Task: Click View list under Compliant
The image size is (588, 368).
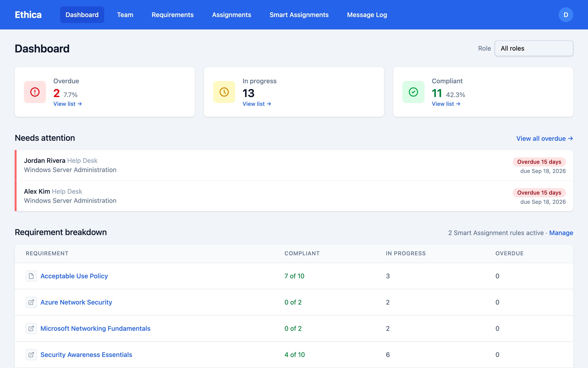Action: pos(446,104)
